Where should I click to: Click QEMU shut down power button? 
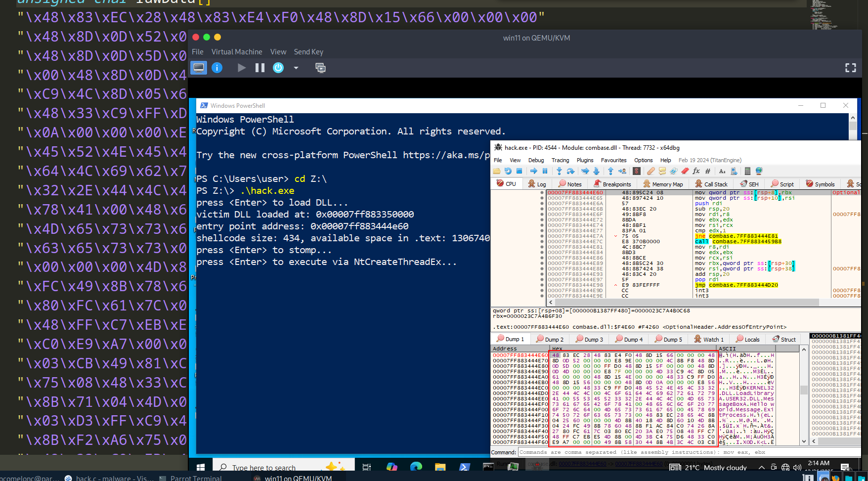pyautogui.click(x=278, y=68)
